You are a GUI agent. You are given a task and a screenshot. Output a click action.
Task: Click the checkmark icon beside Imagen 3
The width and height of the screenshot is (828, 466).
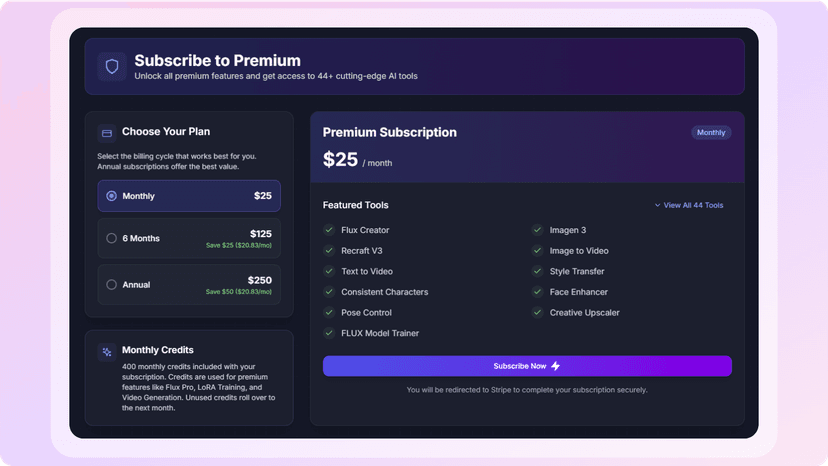coord(537,230)
